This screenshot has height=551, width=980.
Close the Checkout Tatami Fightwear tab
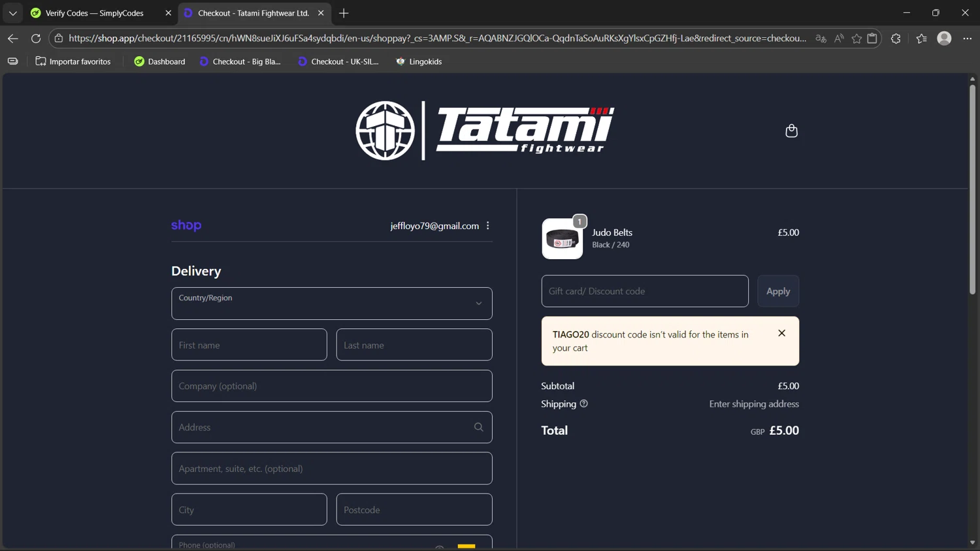pos(321,13)
